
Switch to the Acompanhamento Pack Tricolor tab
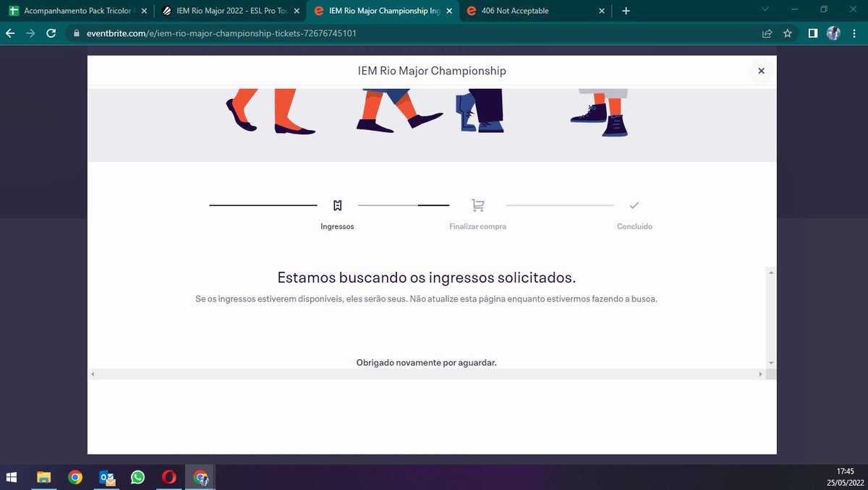(78, 11)
